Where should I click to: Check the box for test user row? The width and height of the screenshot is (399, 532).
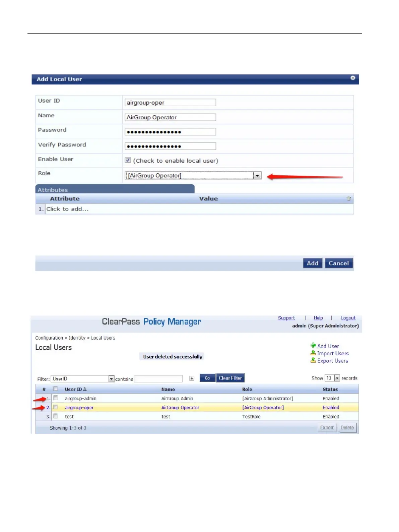click(x=56, y=416)
